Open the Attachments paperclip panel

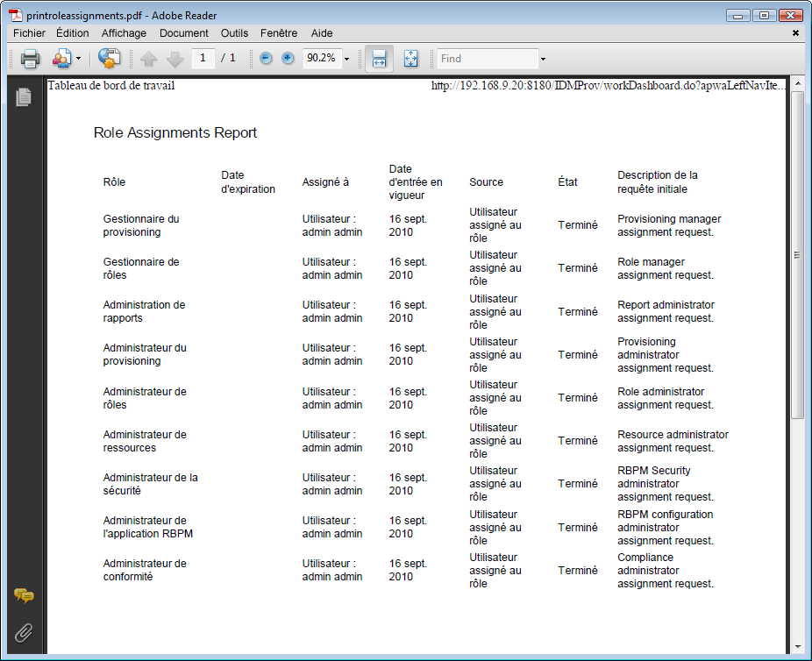pos(24,633)
